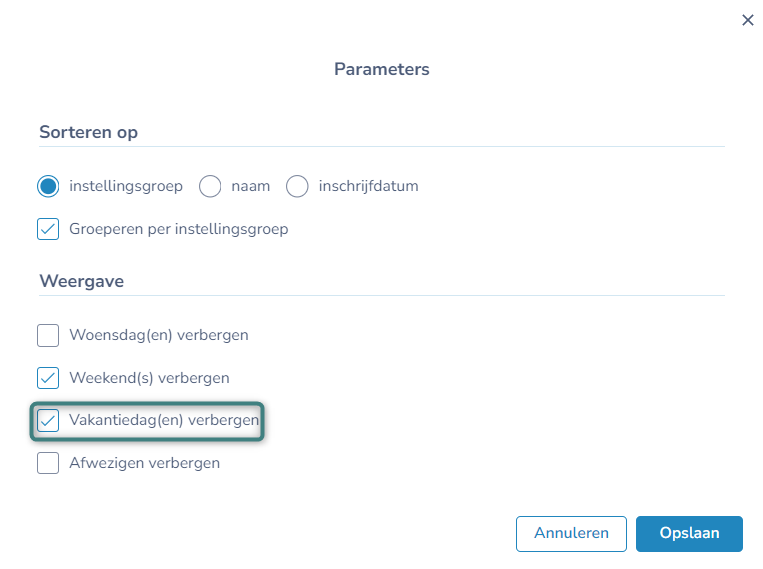763x569 pixels.
Task: Click the "Vakantiedag(en) verbergen" label text
Action: 164,421
